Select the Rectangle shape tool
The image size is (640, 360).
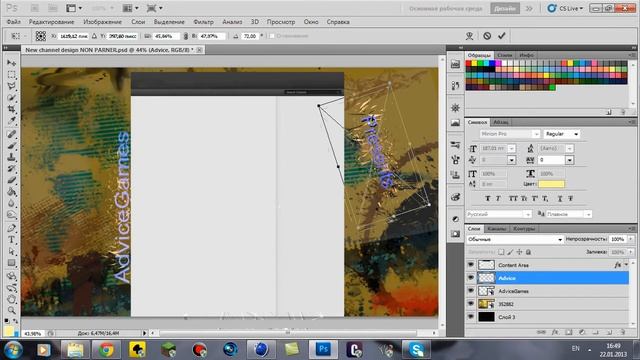coord(11,262)
